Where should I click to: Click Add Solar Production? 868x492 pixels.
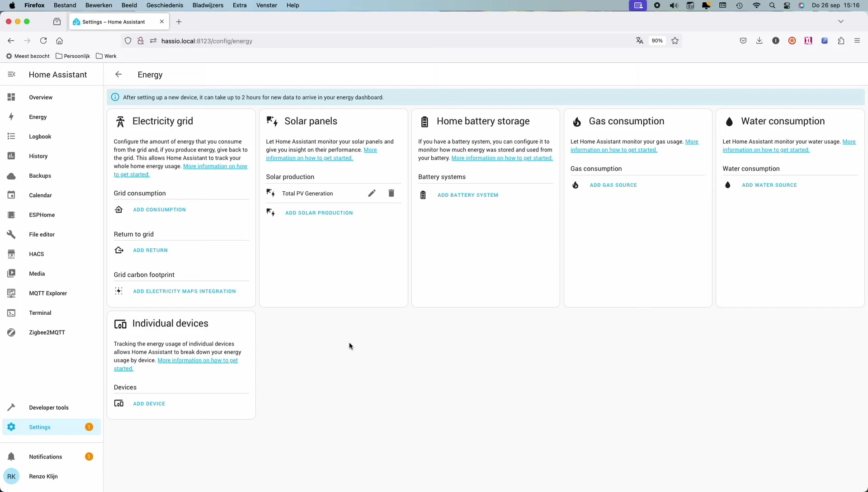coord(319,213)
